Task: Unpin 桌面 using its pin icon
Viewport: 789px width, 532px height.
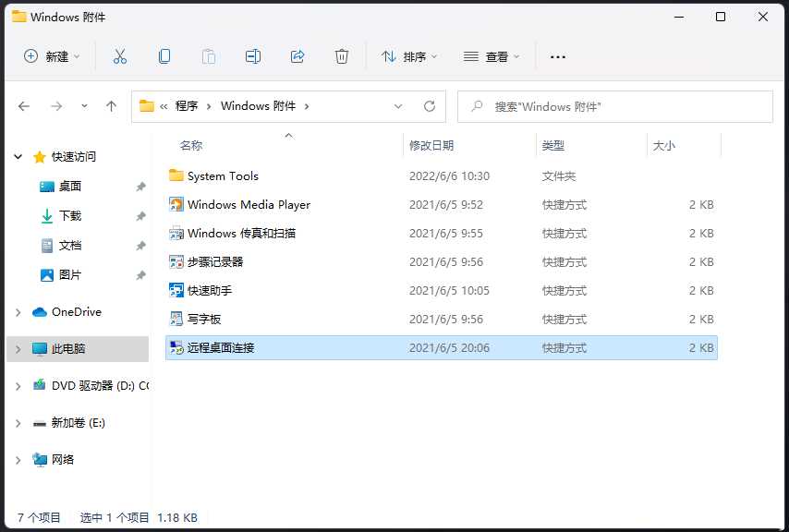Action: (x=140, y=187)
